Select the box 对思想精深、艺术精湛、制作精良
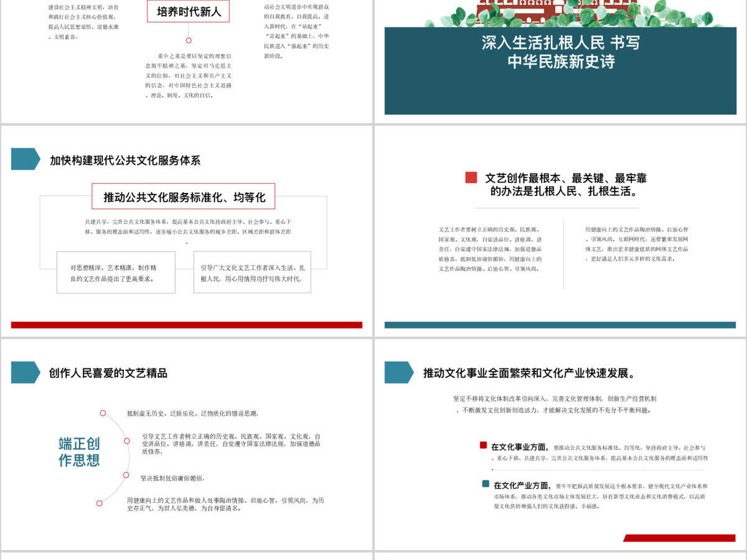This screenshot has height=560, width=747. coord(116,273)
